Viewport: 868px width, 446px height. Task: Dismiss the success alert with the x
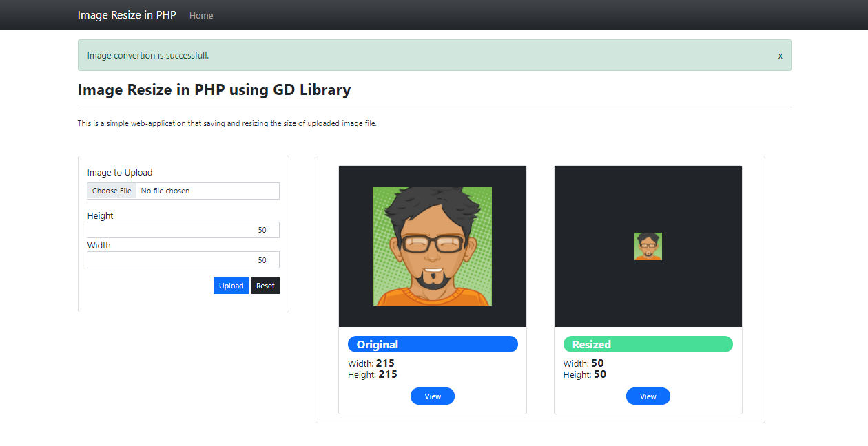tap(780, 55)
